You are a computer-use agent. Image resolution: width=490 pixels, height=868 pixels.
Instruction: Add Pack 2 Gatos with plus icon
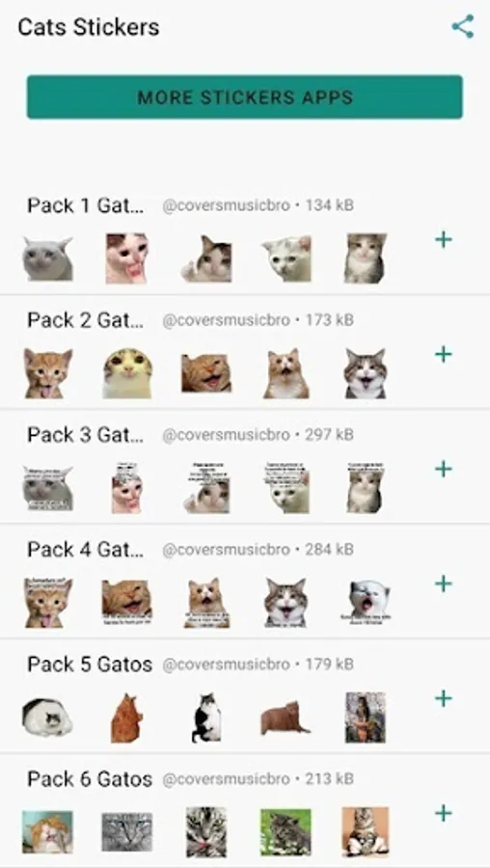tap(444, 354)
